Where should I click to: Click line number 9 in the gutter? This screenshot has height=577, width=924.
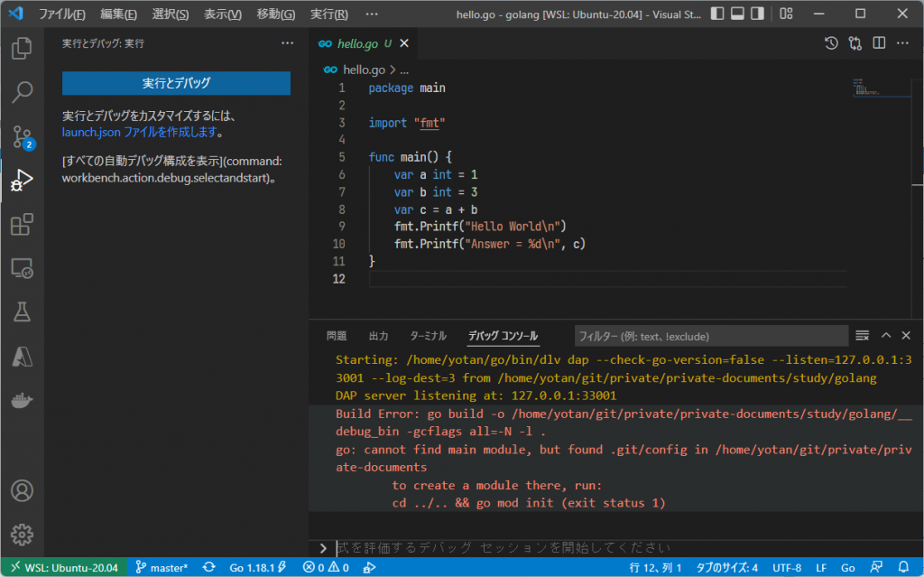pyautogui.click(x=342, y=227)
